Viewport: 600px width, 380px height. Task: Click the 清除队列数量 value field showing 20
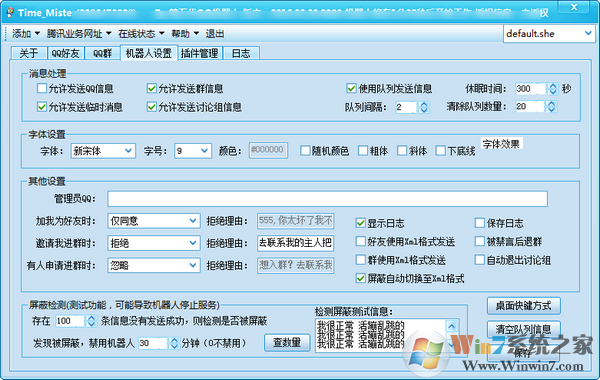530,106
